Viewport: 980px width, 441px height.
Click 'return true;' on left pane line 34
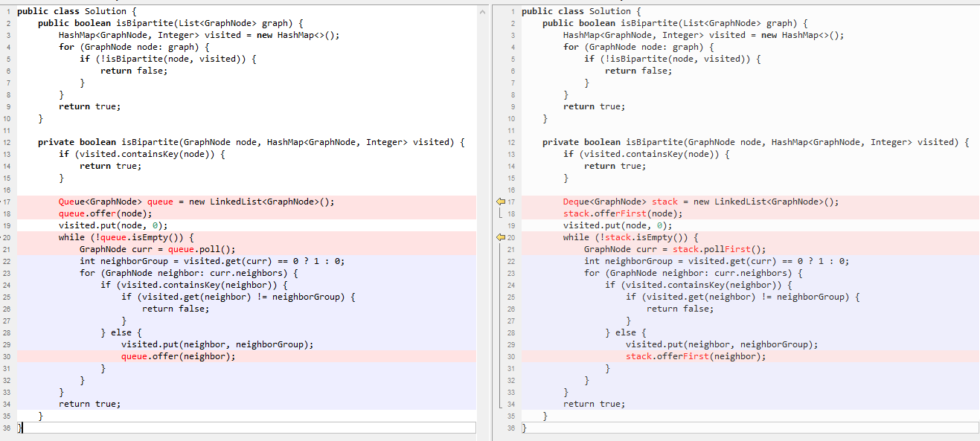pos(89,404)
